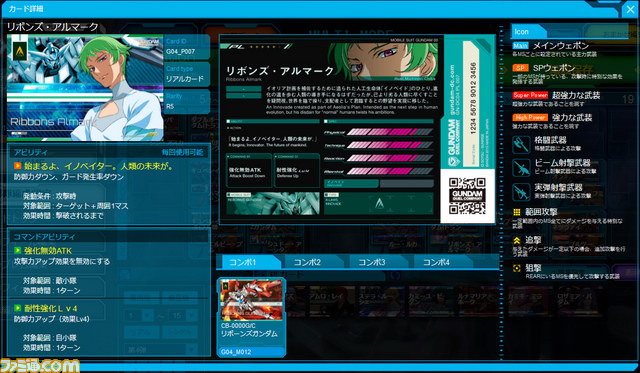
Task: Click the snipe (狙撃) target icon
Action: tap(517, 268)
